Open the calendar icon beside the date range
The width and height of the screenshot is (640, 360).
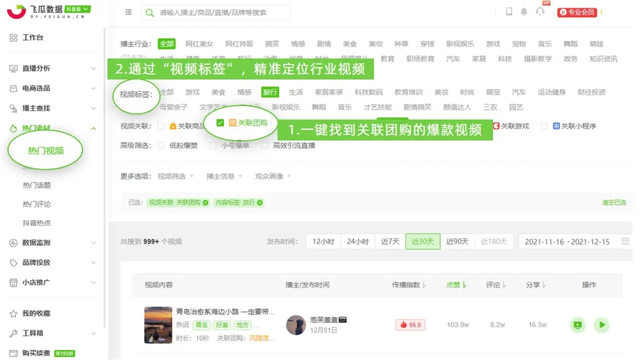[625, 241]
